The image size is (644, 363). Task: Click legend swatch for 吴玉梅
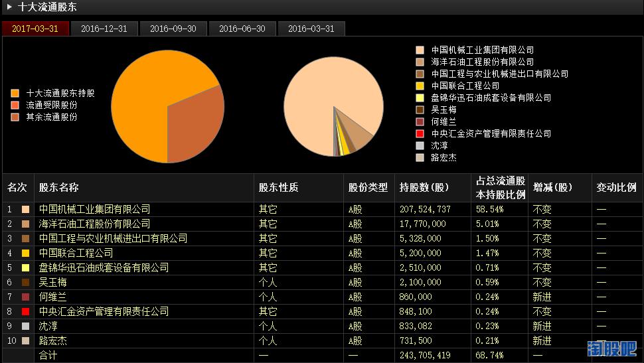(x=420, y=109)
